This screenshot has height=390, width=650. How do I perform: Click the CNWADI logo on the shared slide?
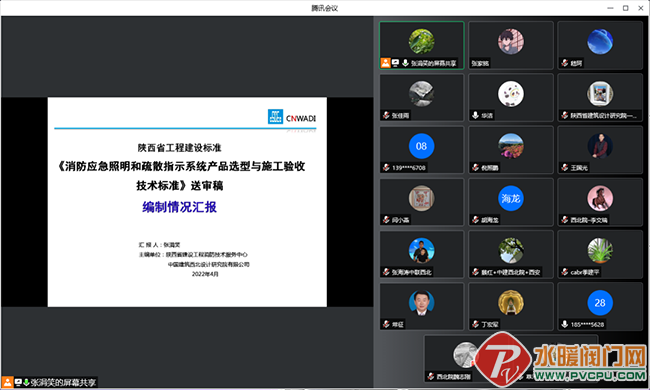point(292,117)
